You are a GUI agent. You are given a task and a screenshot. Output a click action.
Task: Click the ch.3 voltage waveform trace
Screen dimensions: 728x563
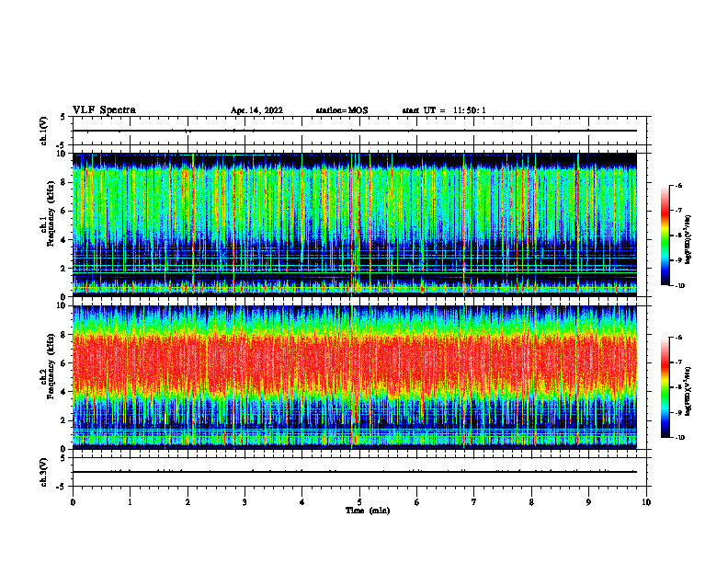coord(355,472)
